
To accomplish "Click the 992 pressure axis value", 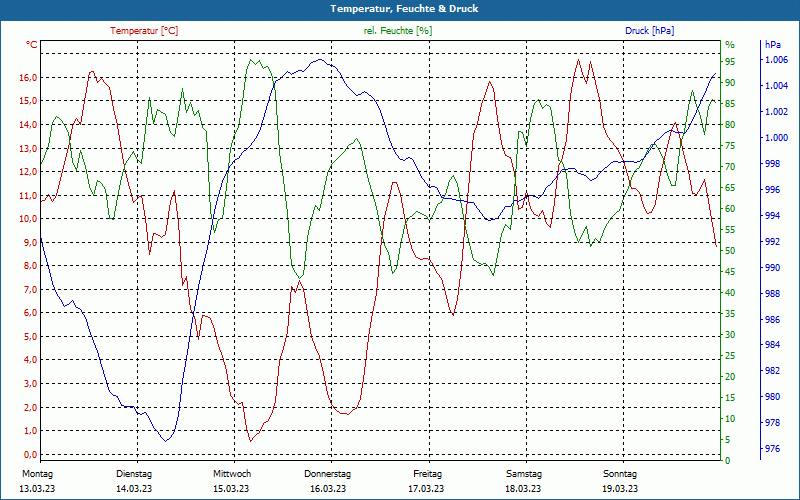I will point(771,241).
